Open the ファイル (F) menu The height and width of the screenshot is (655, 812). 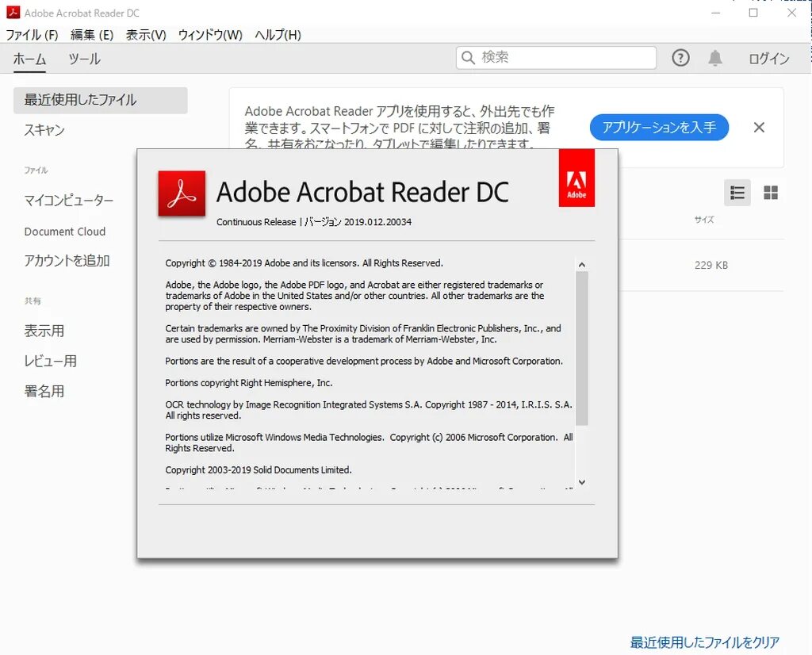click(x=32, y=35)
